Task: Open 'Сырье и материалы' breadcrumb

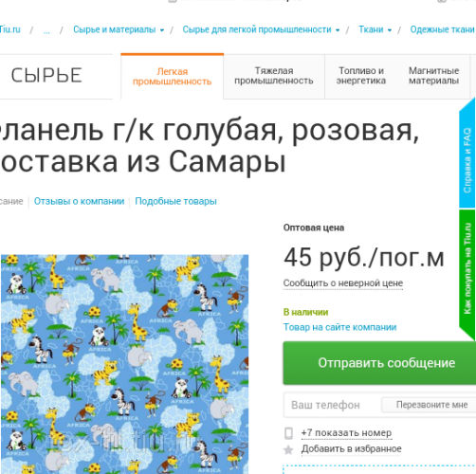Action: point(115,29)
